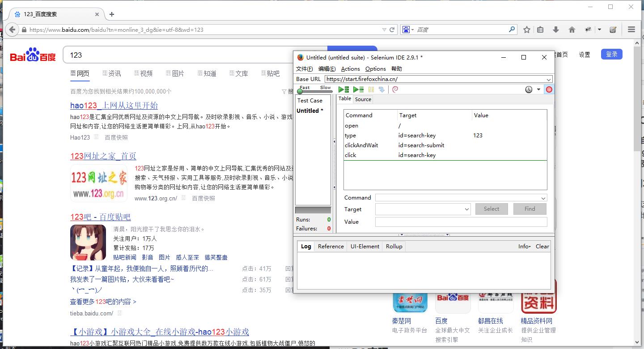Click the Pause/Resume toolbar icon
644x349 pixels.
coord(371,89)
